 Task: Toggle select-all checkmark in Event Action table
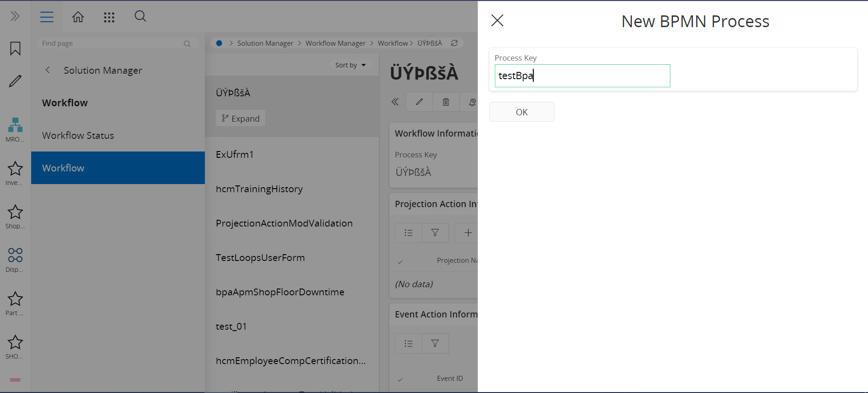400,379
